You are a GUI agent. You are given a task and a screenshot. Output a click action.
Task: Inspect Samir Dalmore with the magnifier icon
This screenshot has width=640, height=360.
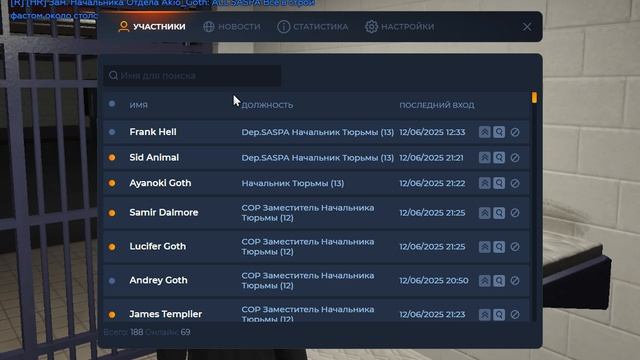point(499,213)
